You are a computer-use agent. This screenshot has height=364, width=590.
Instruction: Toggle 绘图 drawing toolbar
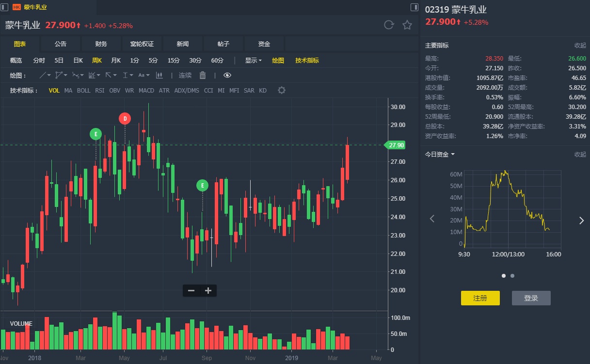[278, 61]
